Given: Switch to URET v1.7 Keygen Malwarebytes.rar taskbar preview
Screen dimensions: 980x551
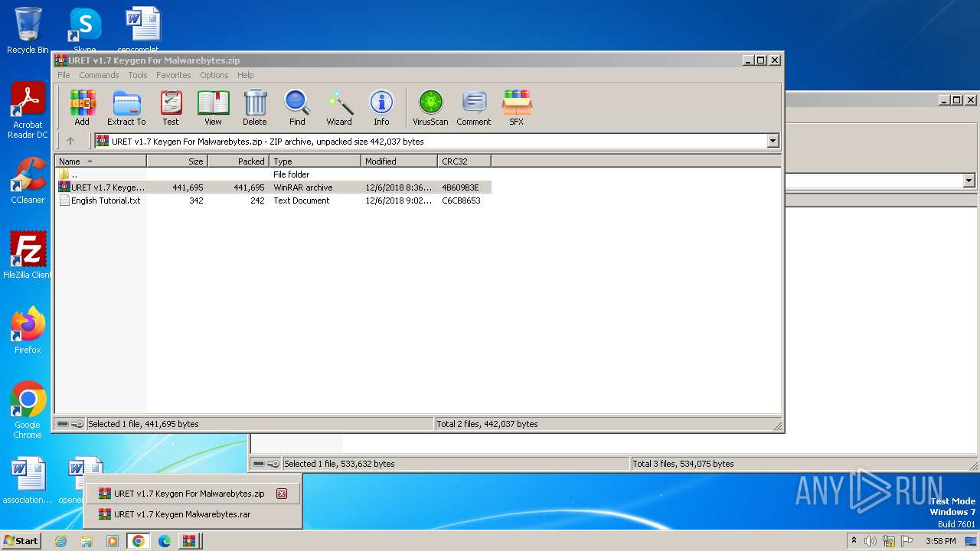Looking at the screenshot, I should (x=193, y=514).
